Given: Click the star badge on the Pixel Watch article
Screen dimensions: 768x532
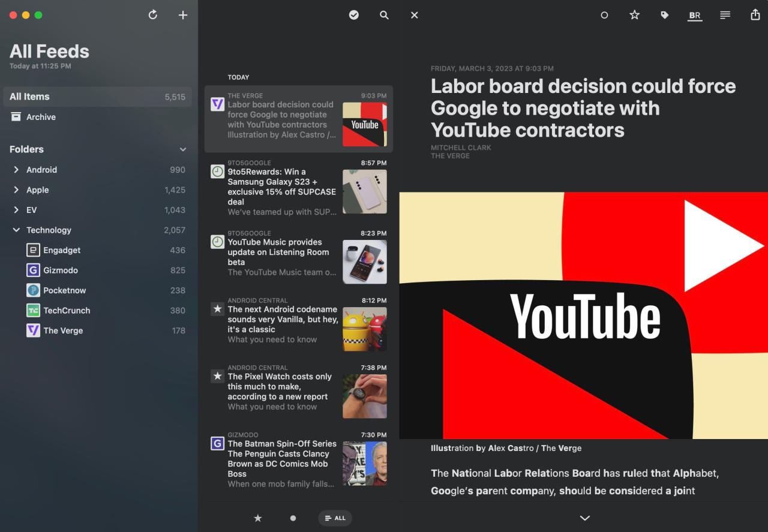Looking at the screenshot, I should pos(217,376).
